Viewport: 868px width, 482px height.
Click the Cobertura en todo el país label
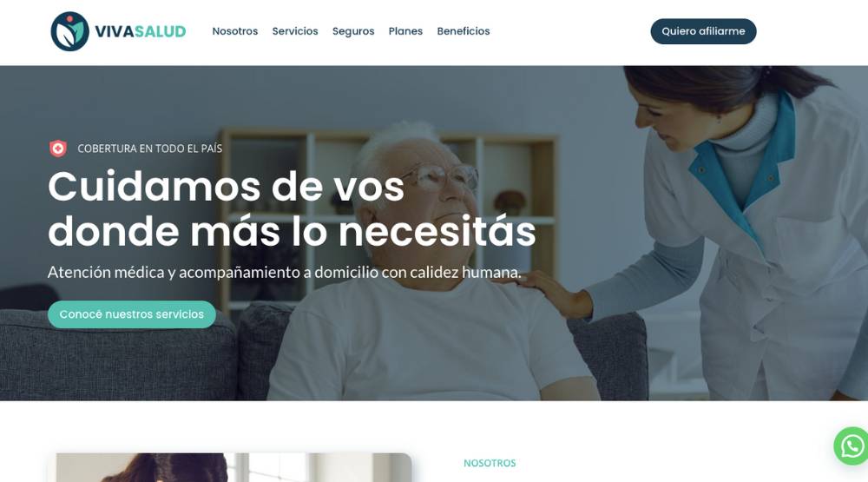tap(150, 149)
